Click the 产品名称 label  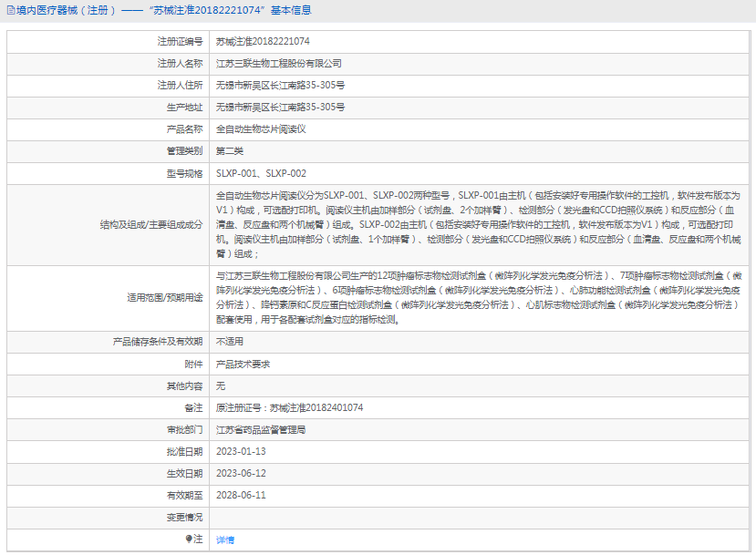point(184,129)
